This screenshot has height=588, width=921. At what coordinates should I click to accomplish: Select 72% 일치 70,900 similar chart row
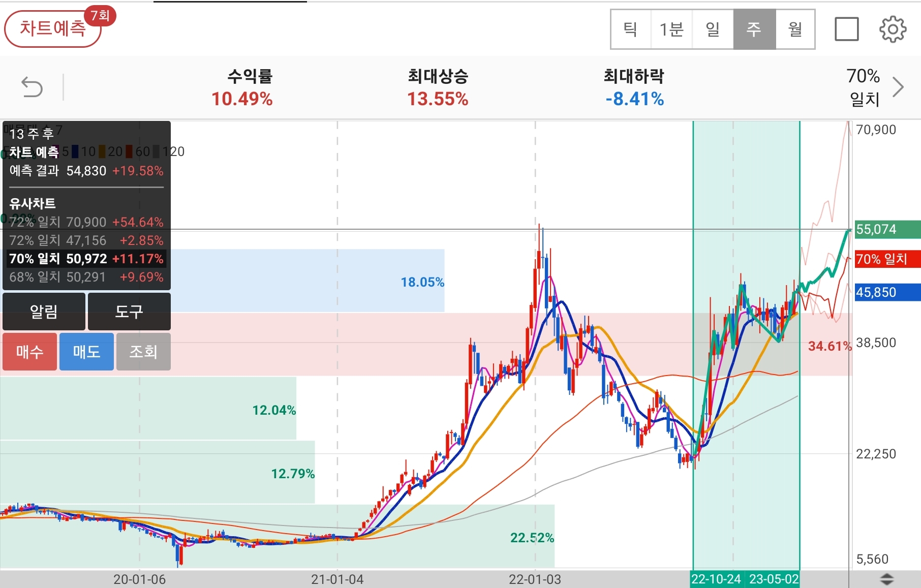coord(86,222)
